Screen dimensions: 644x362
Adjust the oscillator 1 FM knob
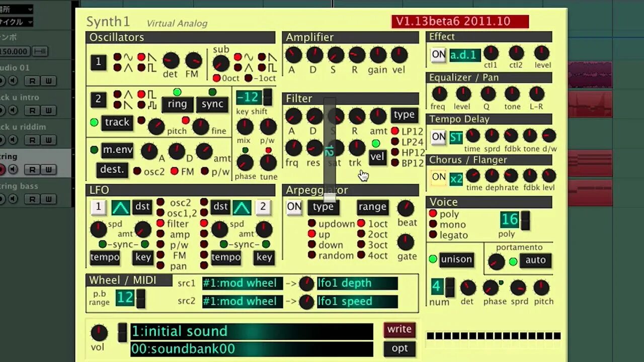(194, 61)
